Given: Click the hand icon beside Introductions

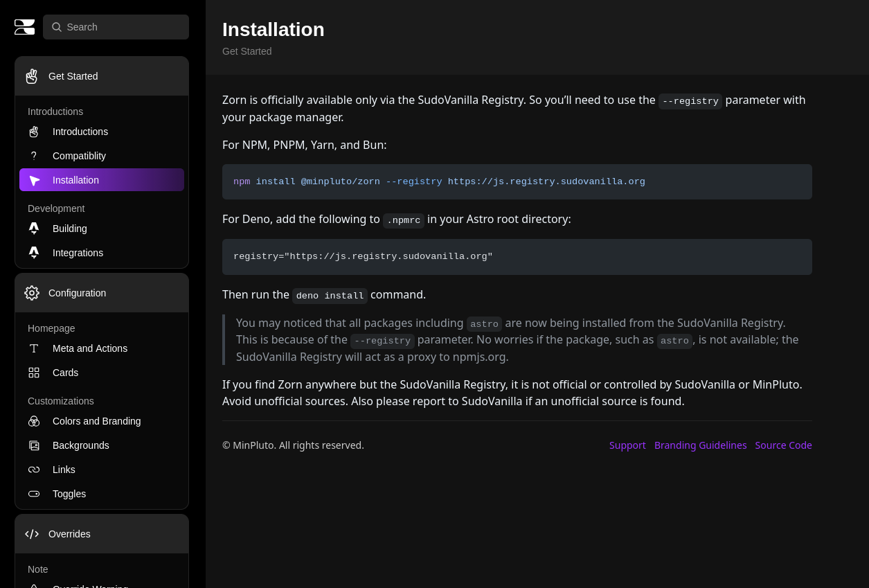Looking at the screenshot, I should coord(34,132).
